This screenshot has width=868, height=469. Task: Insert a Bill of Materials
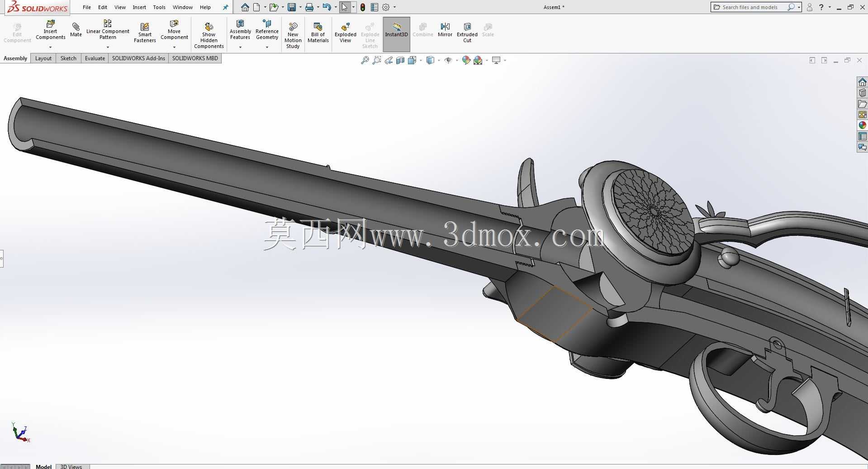pyautogui.click(x=318, y=33)
